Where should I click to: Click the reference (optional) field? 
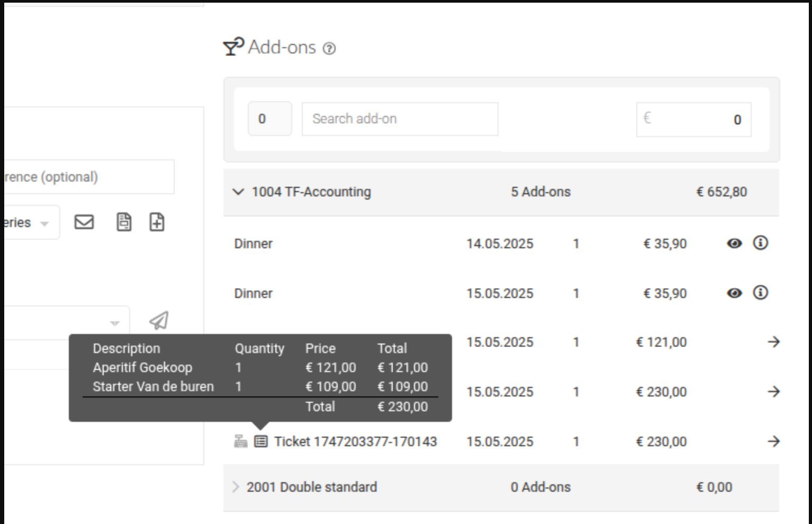click(89, 177)
